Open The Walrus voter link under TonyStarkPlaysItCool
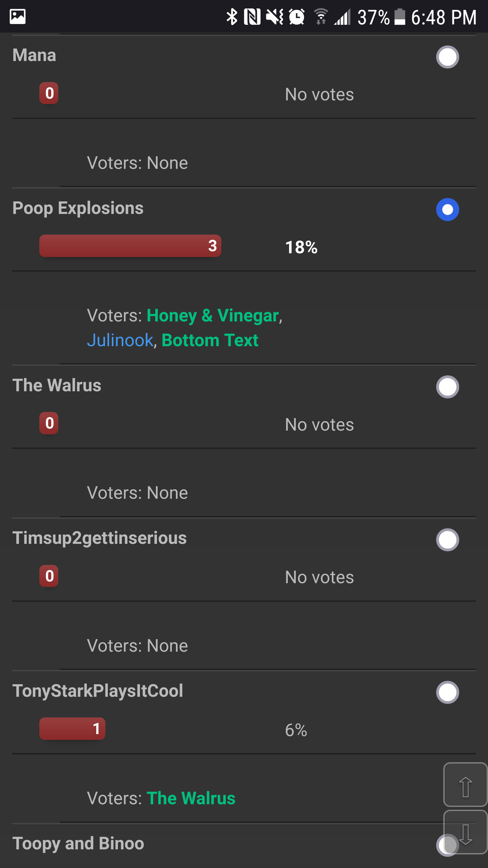Screen dimensions: 488x868 [191, 798]
